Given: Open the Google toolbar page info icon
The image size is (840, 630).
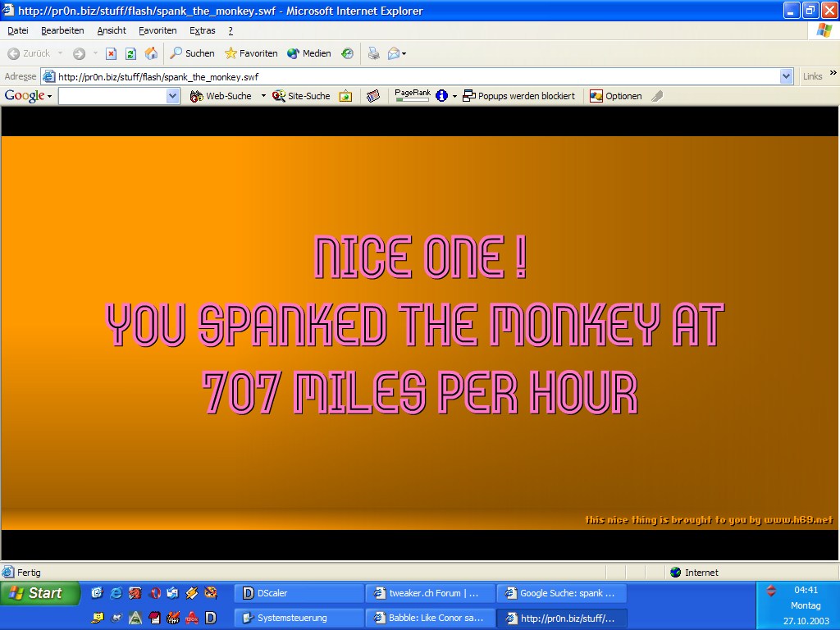Looking at the screenshot, I should click(441, 96).
